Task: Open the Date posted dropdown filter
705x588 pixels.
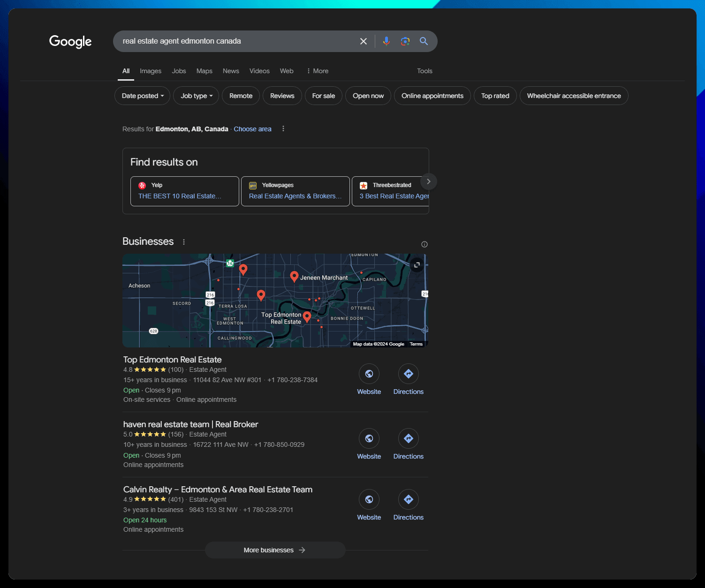Action: tap(143, 96)
